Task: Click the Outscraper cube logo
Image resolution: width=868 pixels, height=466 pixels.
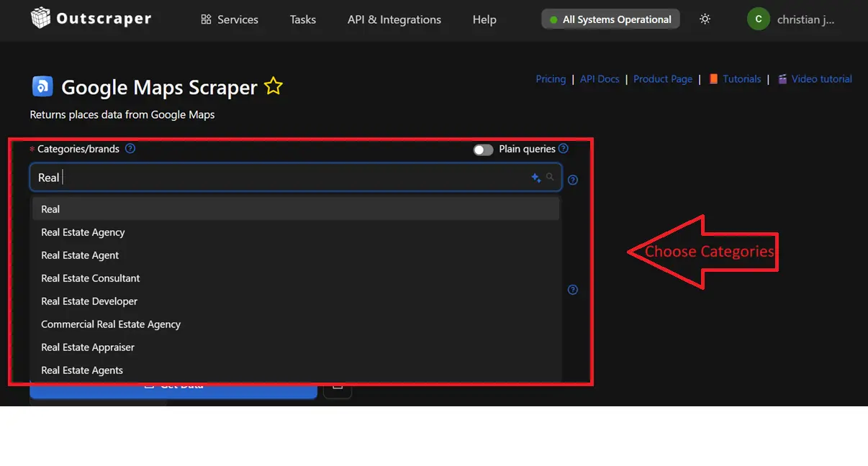Action: [x=41, y=18]
